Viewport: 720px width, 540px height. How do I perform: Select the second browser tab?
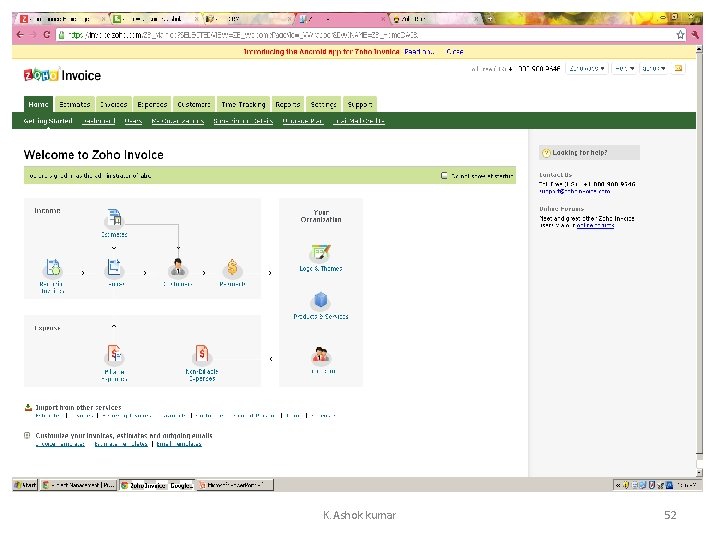(x=156, y=19)
